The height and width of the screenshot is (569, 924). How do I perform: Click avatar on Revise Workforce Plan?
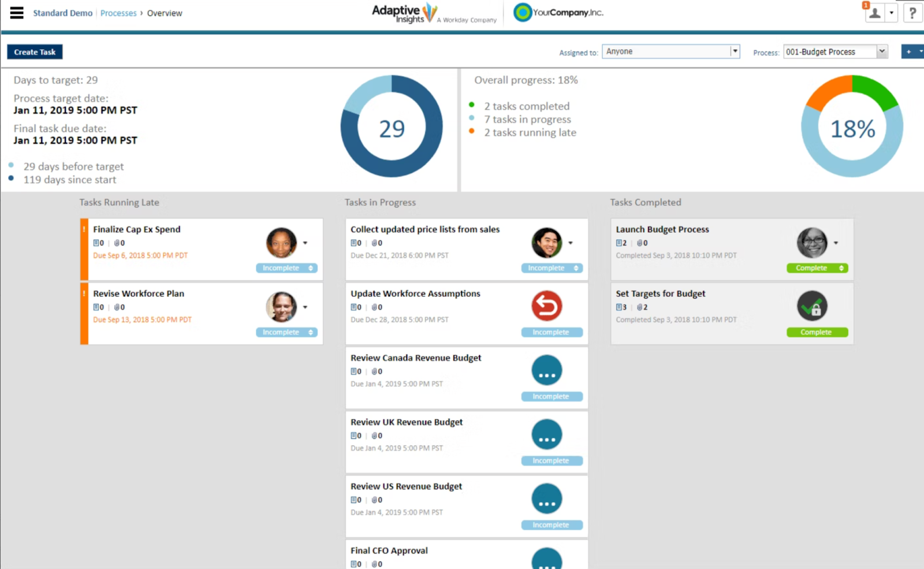(281, 307)
